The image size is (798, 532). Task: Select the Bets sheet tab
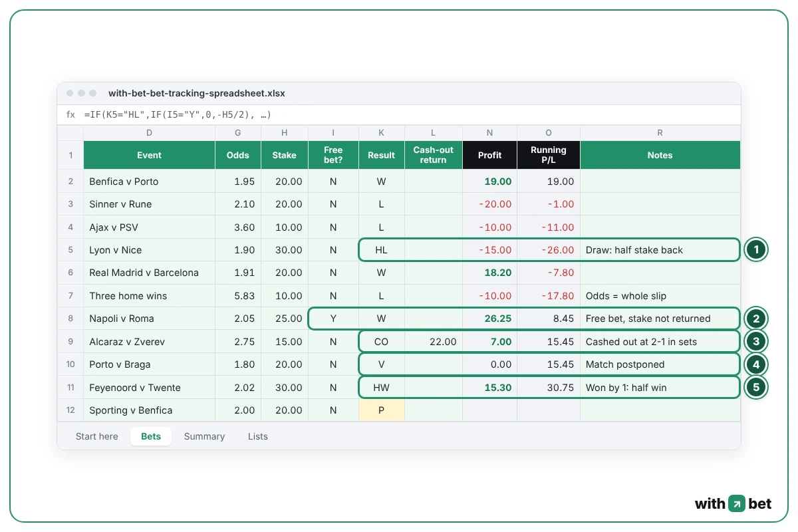pos(151,436)
